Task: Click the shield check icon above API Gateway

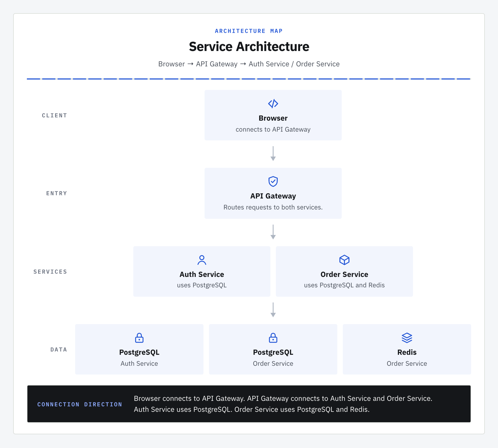Action: [273, 182]
